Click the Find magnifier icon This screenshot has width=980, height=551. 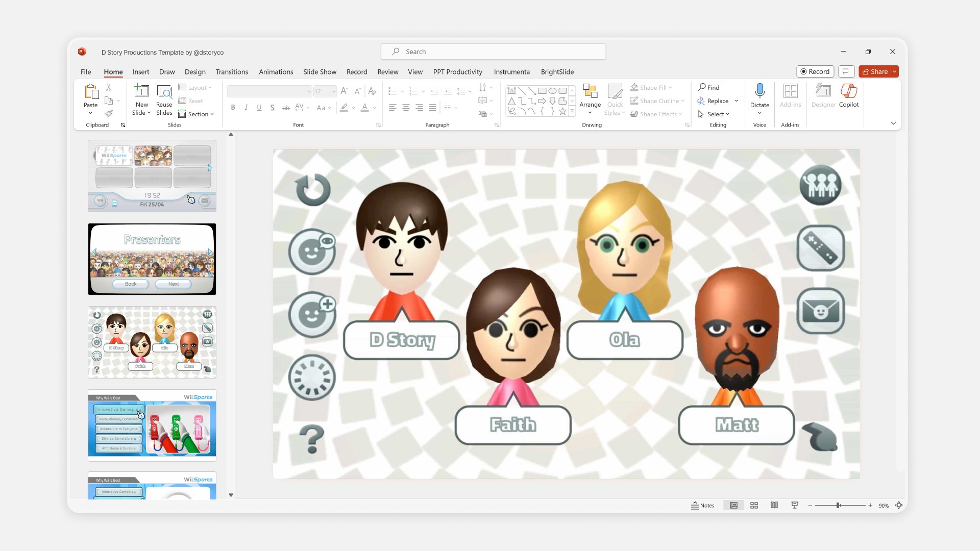(x=702, y=87)
